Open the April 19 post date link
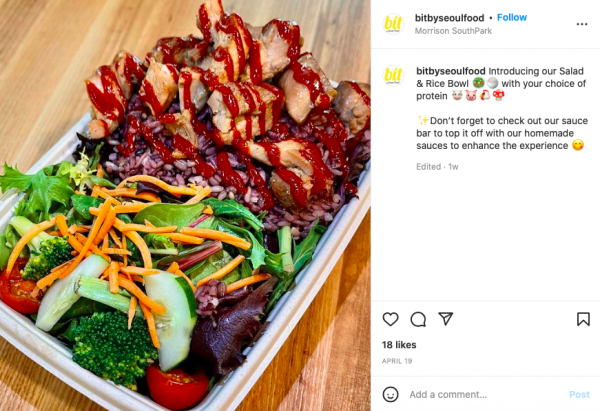 pyautogui.click(x=397, y=361)
